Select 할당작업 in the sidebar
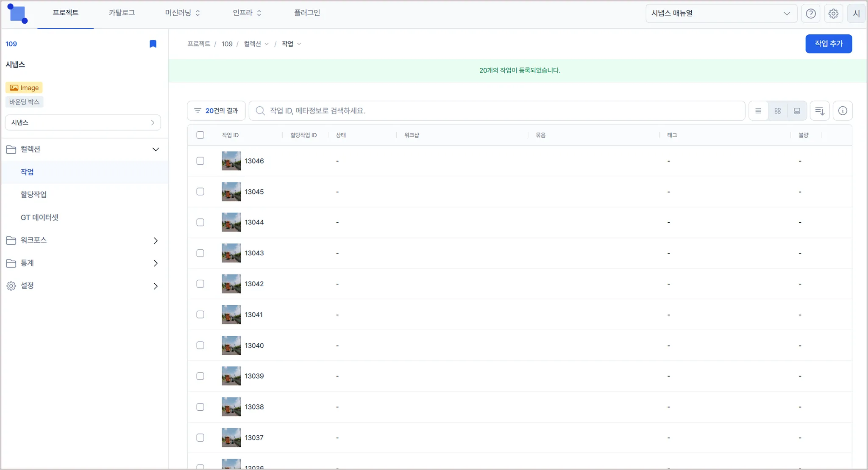The height and width of the screenshot is (470, 868). [34, 194]
